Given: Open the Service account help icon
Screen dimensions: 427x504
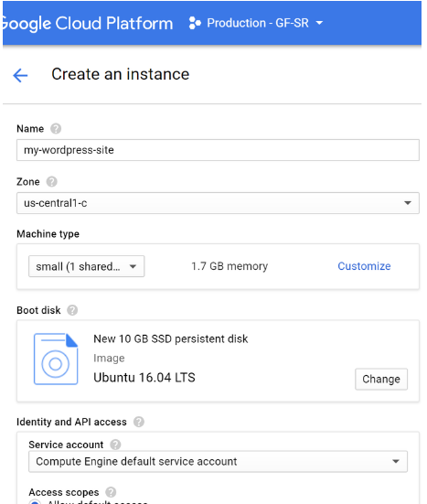Looking at the screenshot, I should point(115,445).
